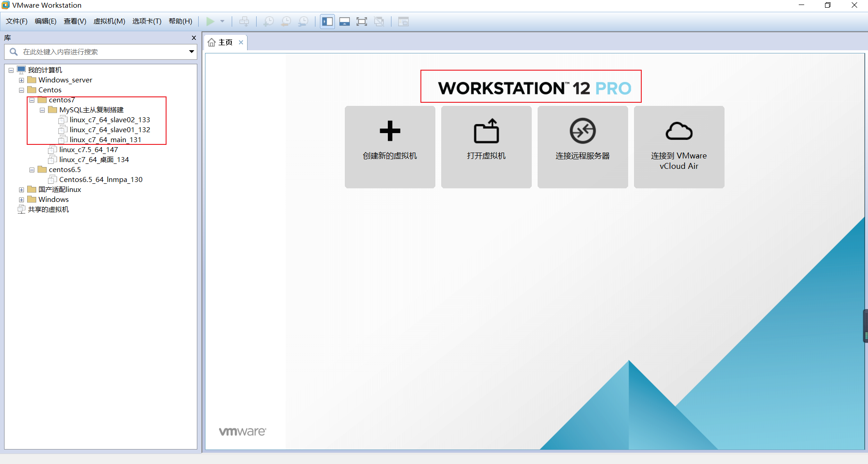868x464 pixels.
Task: Open the 查看(V) menu
Action: click(x=75, y=21)
